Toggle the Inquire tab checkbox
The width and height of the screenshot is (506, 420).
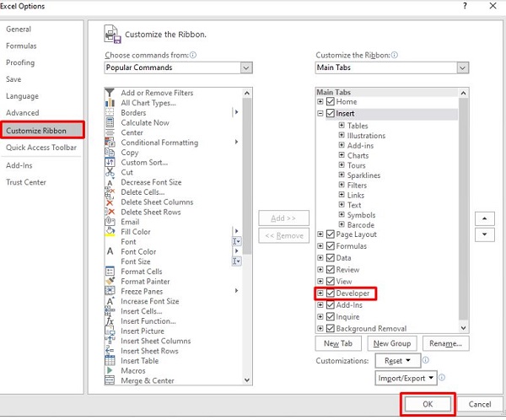pyautogui.click(x=330, y=317)
